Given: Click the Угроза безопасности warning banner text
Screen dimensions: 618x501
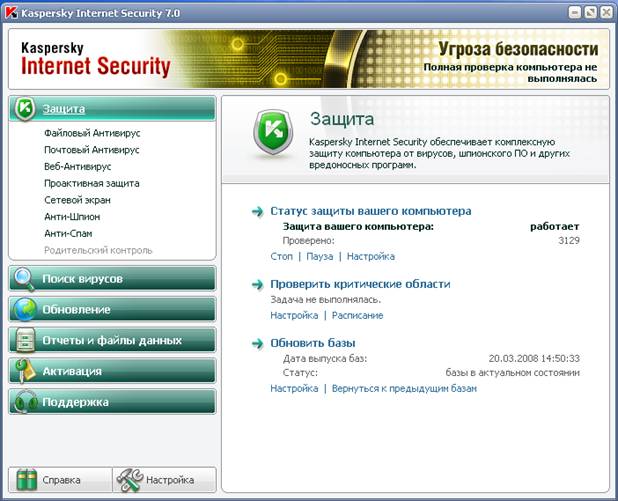Looking at the screenshot, I should pyautogui.click(x=518, y=49).
